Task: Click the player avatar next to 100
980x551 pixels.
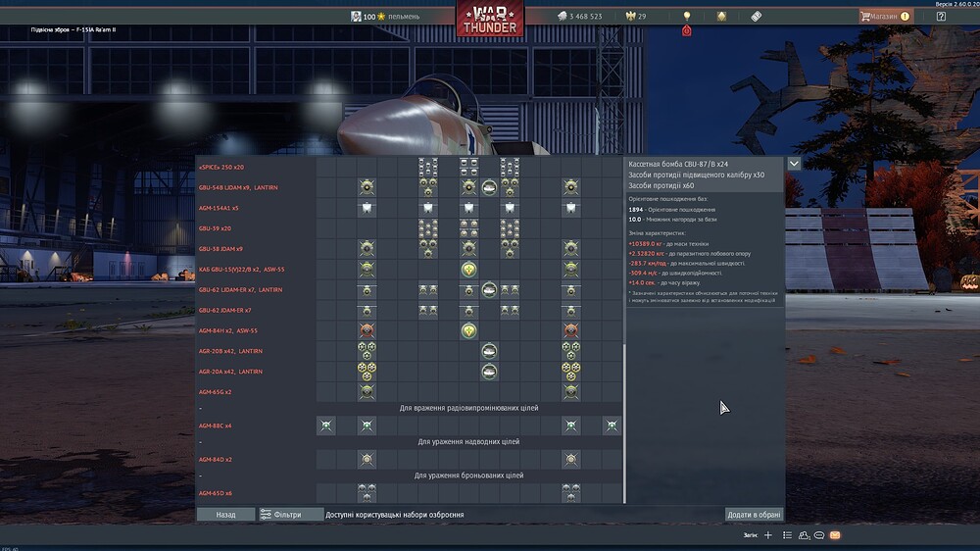Action: 356,17
